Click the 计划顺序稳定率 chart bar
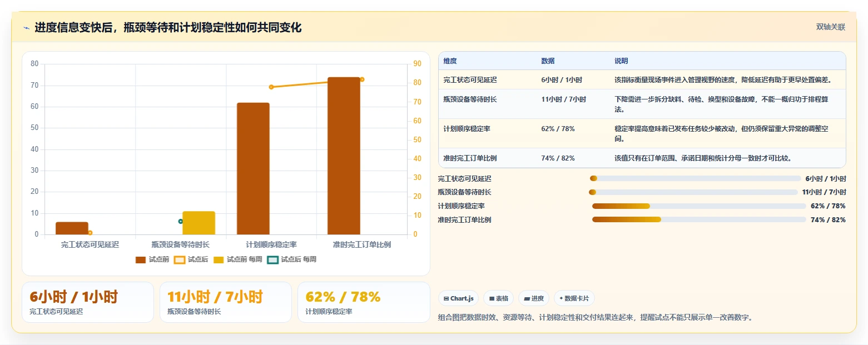The image size is (868, 345). pos(253,169)
